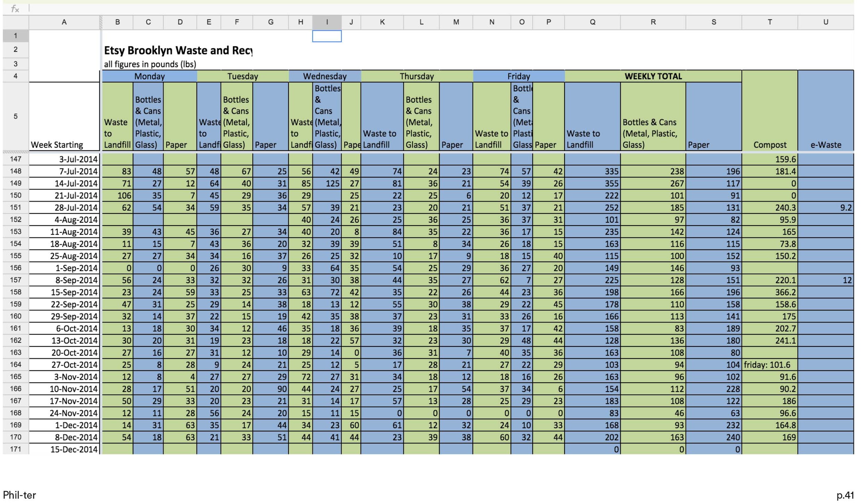This screenshot has width=868, height=503.
Task: Click 90 Tuesday paper in 10-Nov row
Action: [270, 389]
